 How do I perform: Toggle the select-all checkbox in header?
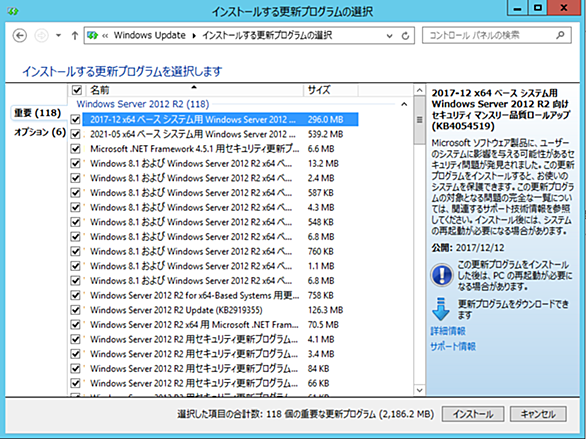click(x=77, y=90)
